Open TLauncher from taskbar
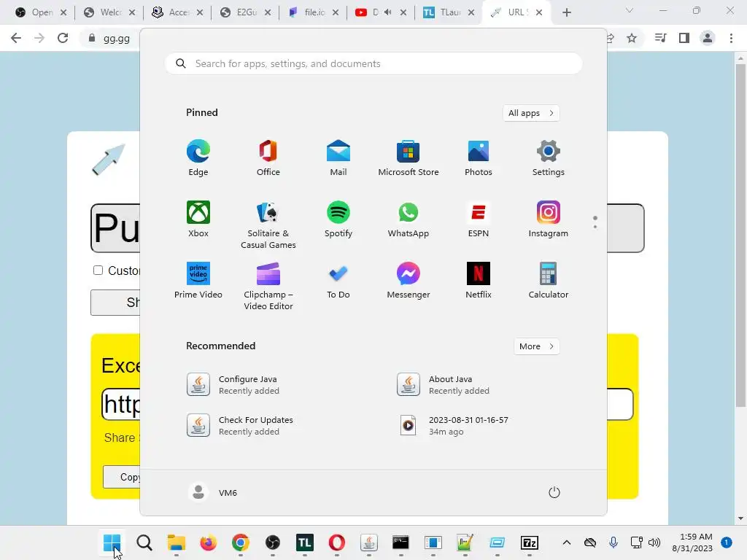The image size is (747, 560). (x=305, y=542)
